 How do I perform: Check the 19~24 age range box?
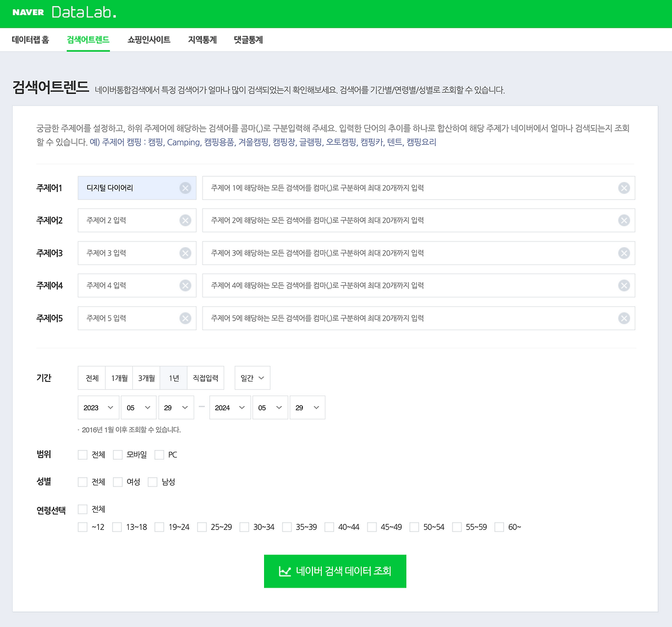(x=159, y=527)
